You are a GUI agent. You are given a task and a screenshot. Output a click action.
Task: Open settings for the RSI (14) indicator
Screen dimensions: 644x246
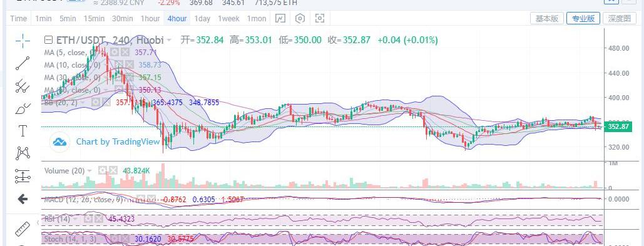click(88, 219)
